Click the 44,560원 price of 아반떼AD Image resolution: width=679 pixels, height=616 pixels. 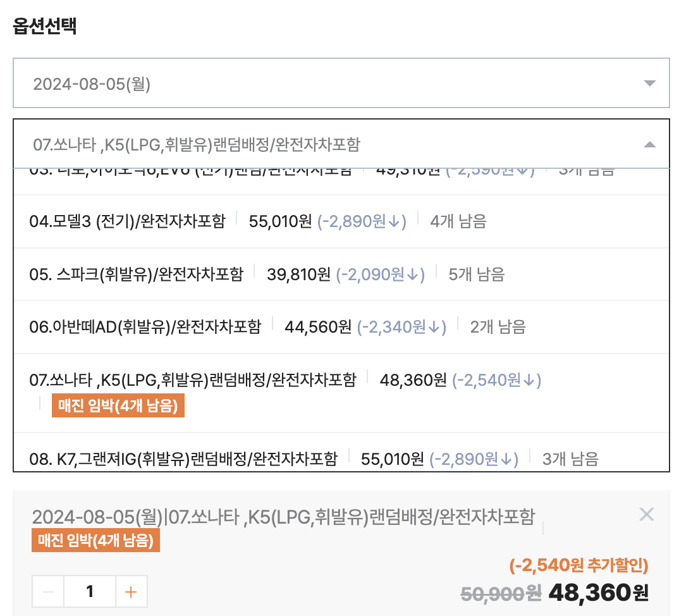(x=318, y=327)
